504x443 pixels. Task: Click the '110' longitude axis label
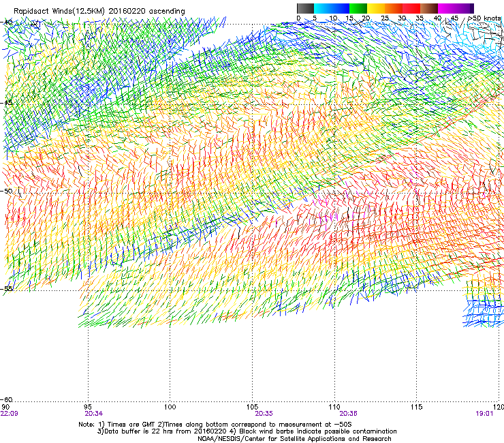tap(334, 407)
